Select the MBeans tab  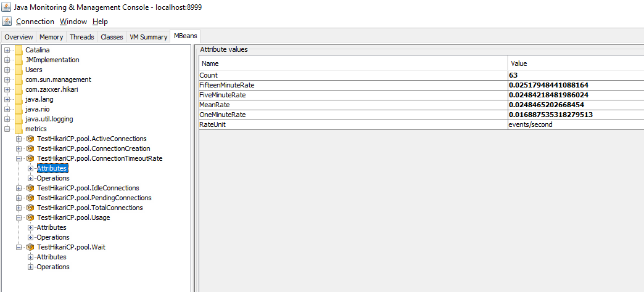pos(185,36)
